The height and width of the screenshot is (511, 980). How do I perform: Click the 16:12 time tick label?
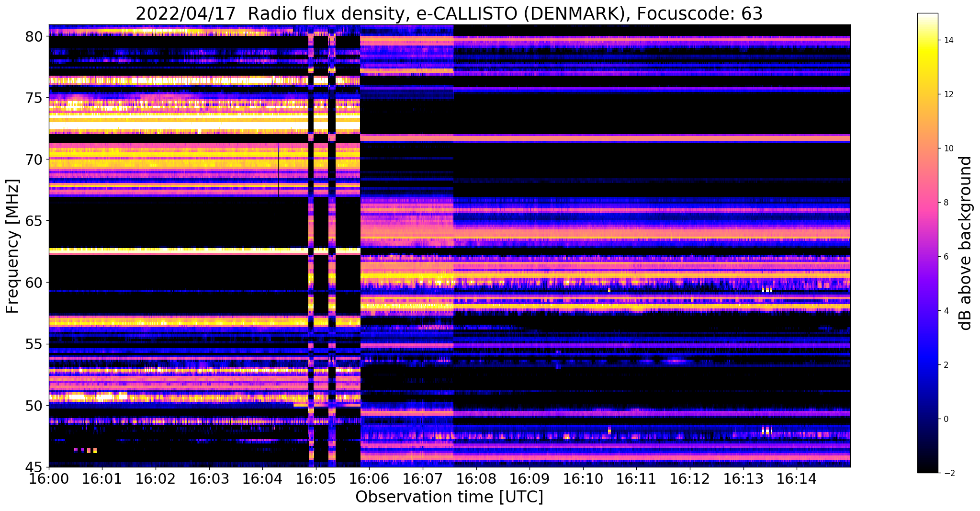click(x=690, y=478)
